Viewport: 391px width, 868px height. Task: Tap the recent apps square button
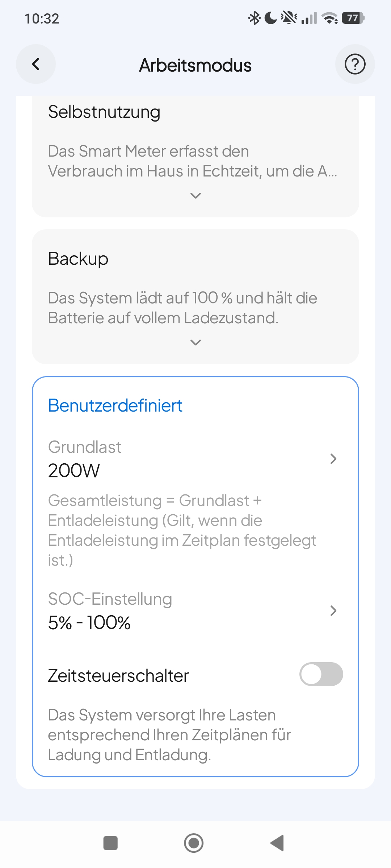(110, 843)
